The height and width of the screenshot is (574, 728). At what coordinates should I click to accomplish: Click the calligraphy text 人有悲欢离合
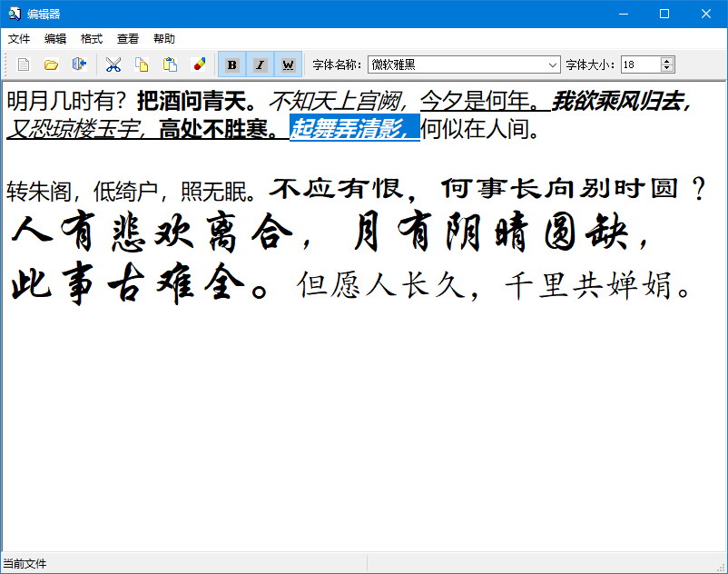(162, 231)
